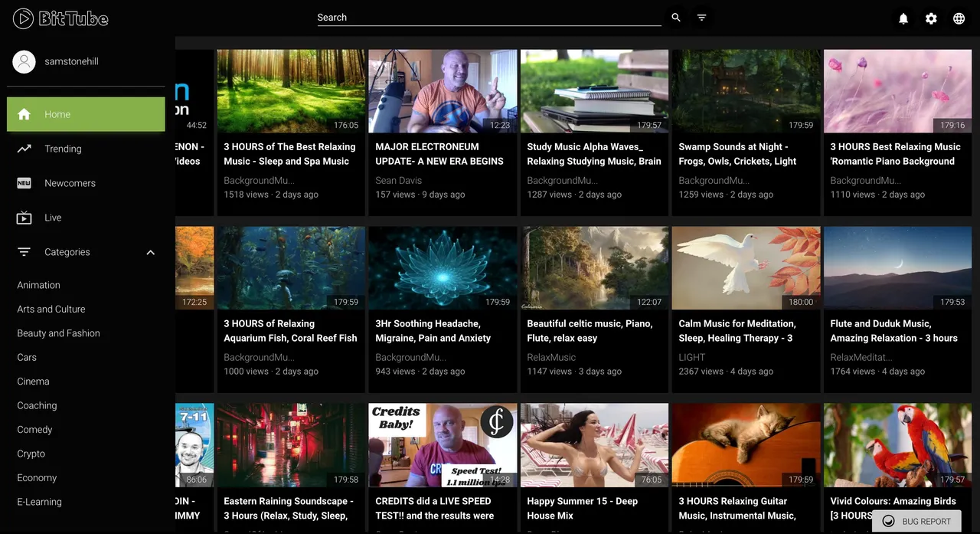Image resolution: width=980 pixels, height=534 pixels.
Task: Select the Coaching category
Action: (37, 405)
